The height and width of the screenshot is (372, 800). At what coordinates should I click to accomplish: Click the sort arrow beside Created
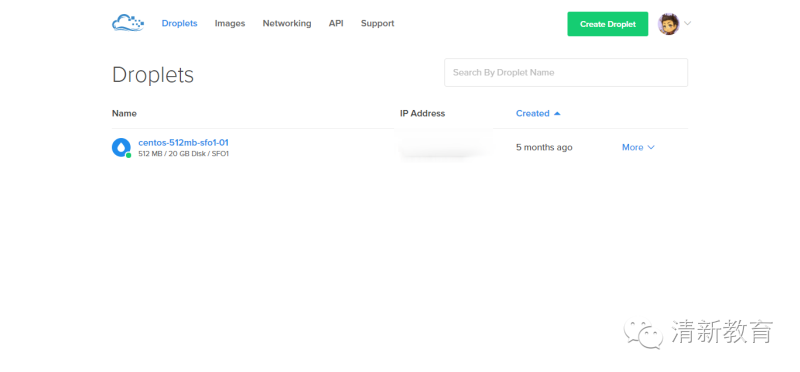(x=557, y=113)
